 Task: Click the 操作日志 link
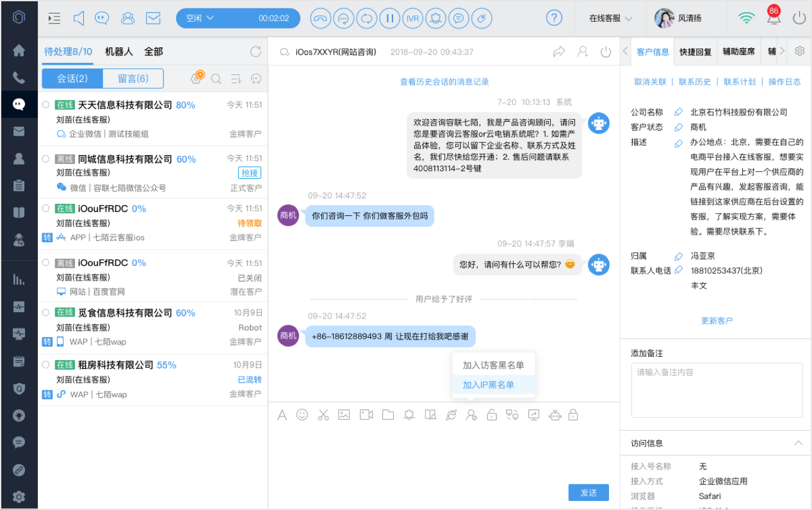[x=784, y=81]
